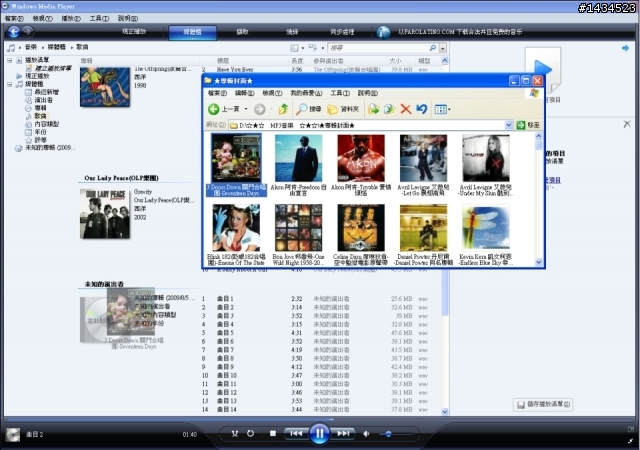Select the Akon Freedom album thumbnail

[x=298, y=165]
